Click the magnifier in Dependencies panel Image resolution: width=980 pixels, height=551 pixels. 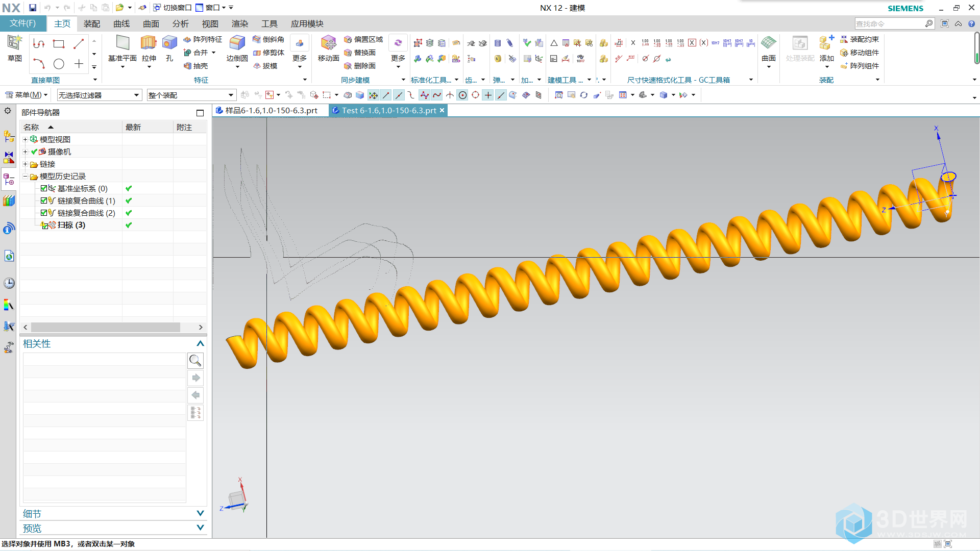(x=195, y=361)
